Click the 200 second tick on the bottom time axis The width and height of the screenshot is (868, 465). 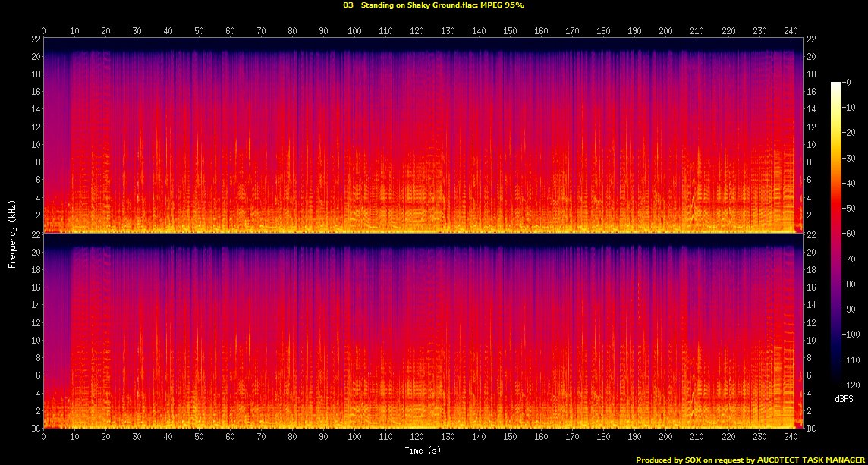point(665,438)
